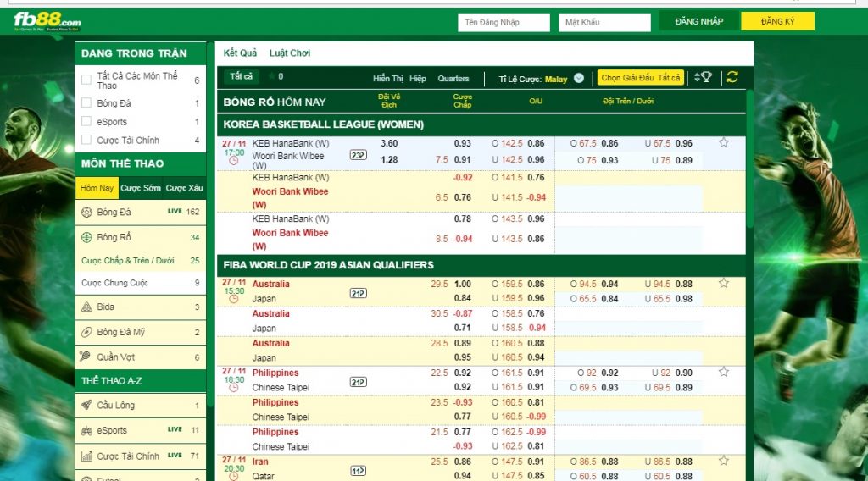868x481 pixels.
Task: Click the eSports gamepad icon
Action: (x=86, y=431)
